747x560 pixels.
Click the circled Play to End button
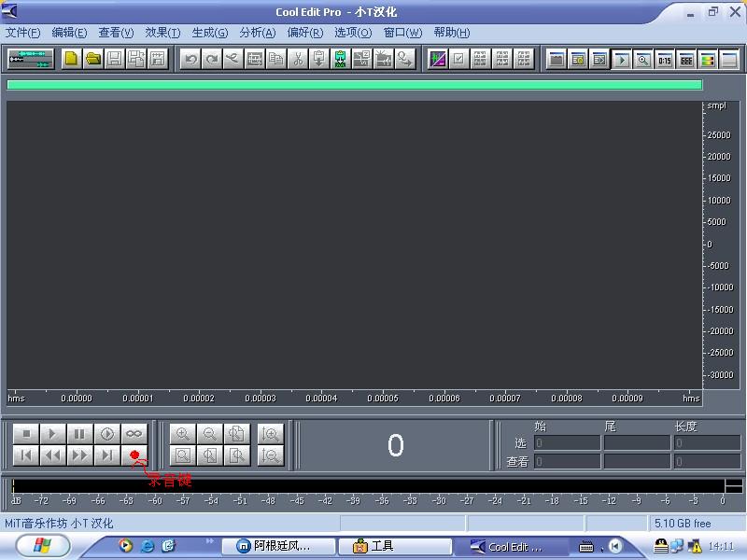pos(107,434)
